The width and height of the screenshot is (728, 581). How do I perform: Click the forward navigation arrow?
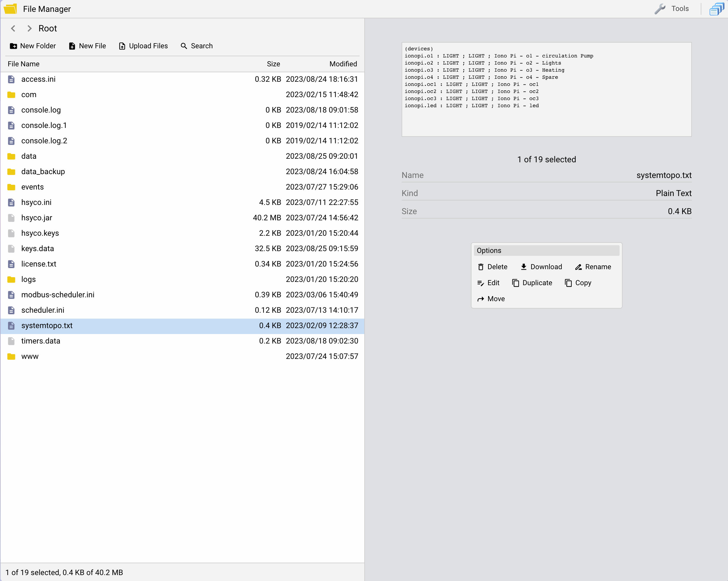click(28, 28)
